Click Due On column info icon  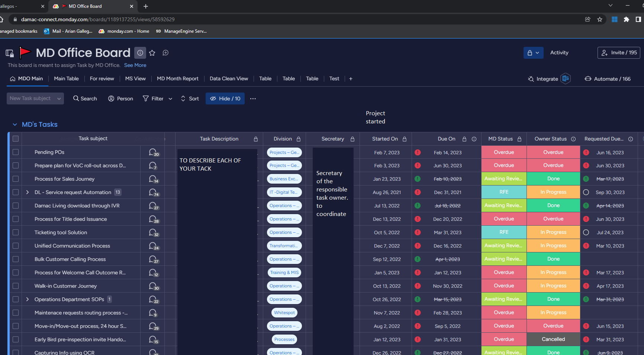tap(474, 139)
